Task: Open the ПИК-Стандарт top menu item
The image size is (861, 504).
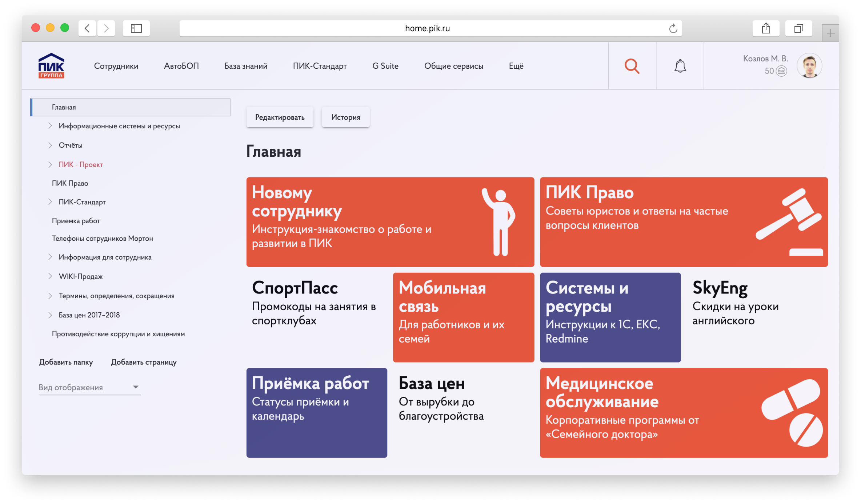Action: 320,66
